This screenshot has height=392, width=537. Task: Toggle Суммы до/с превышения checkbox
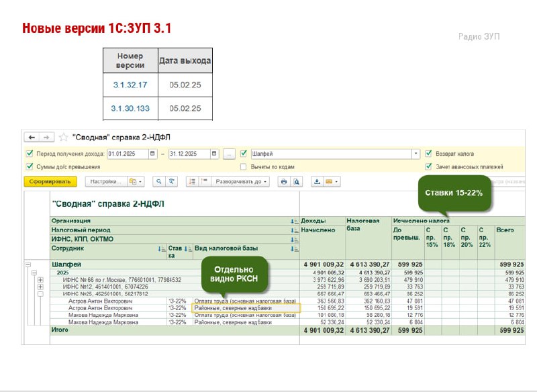pyautogui.click(x=30, y=166)
